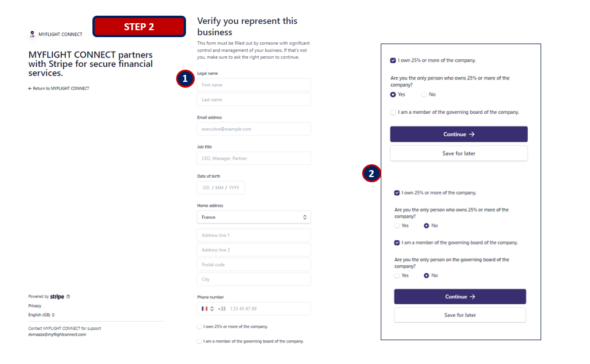Open the English (GB) language selector
This screenshot has height=364, width=590.
pos(41,315)
